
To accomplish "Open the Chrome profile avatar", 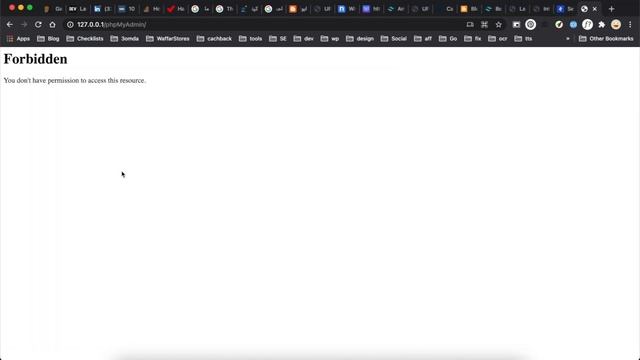I will pyautogui.click(x=616, y=24).
